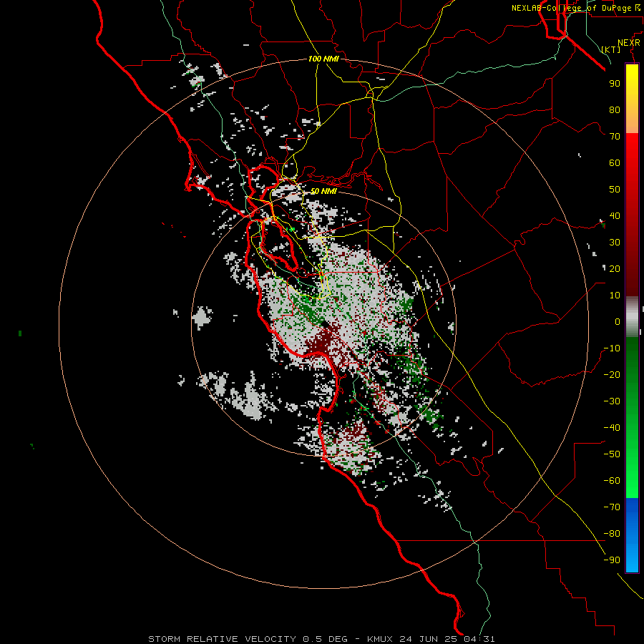Click the 10 value on the velocity scale
The image size is (644, 644).
pyautogui.click(x=615, y=296)
